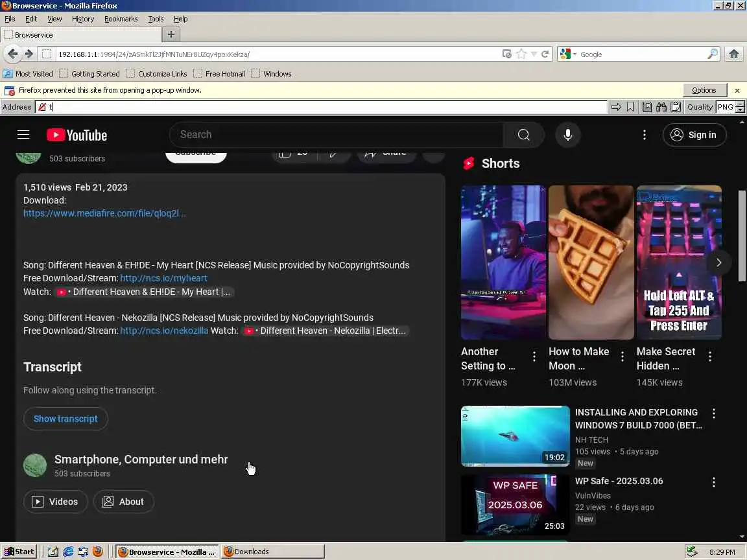Screen dimensions: 747x560
Task: Open Most Visited bookmarks folder
Action: click(28, 74)
